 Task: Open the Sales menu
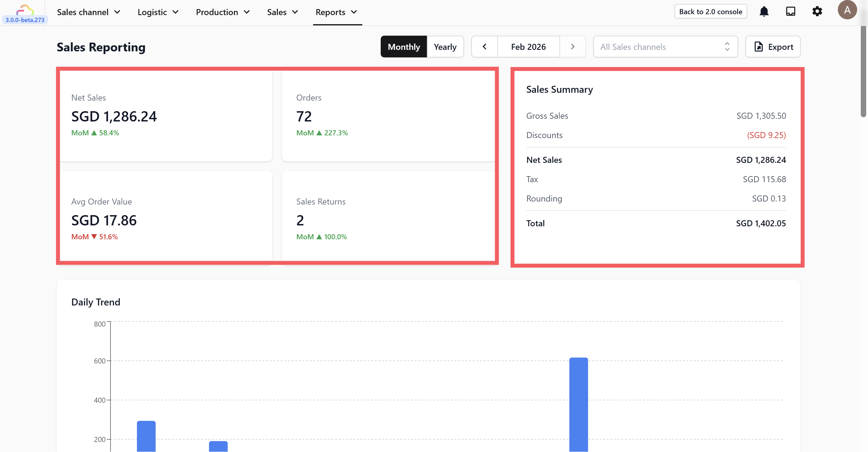pyautogui.click(x=282, y=12)
